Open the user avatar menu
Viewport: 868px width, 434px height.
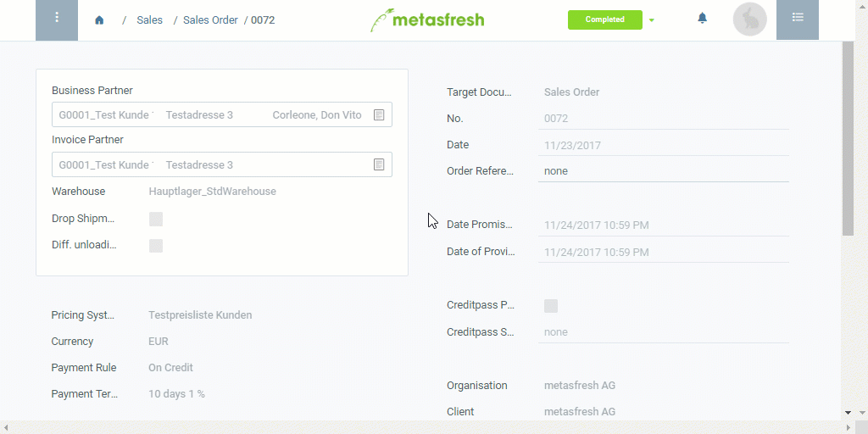click(749, 19)
